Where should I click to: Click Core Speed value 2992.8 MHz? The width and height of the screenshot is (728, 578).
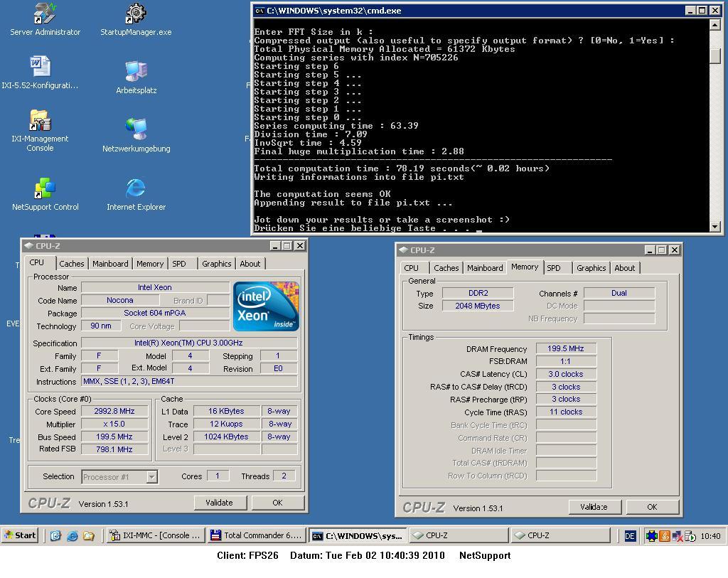pos(114,411)
